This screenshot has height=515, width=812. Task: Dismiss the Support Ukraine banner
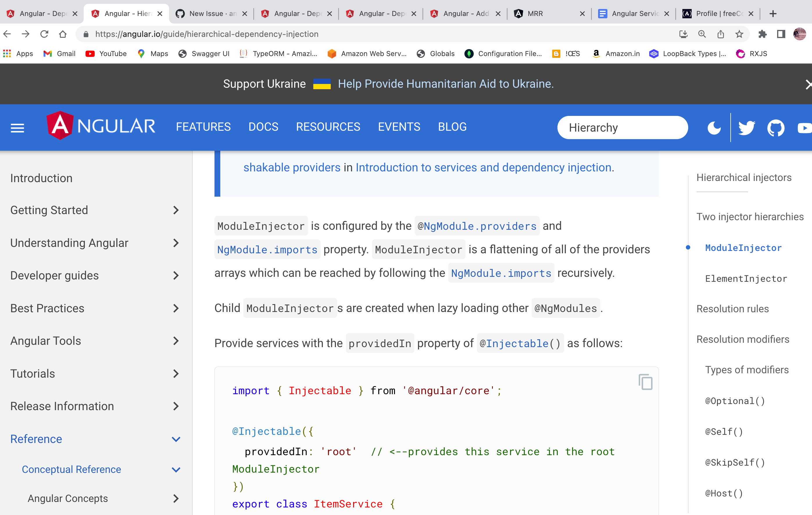coord(808,84)
